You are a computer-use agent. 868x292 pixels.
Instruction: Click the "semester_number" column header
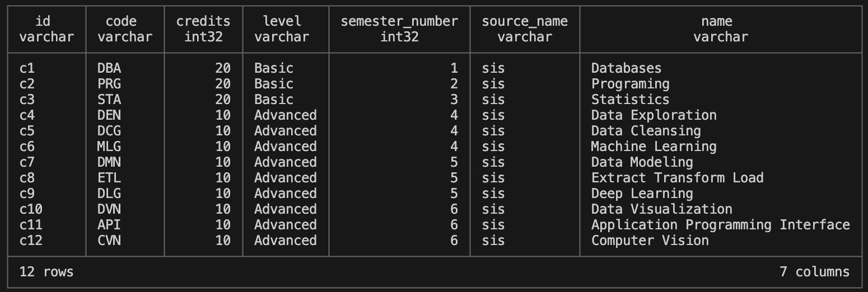point(399,21)
